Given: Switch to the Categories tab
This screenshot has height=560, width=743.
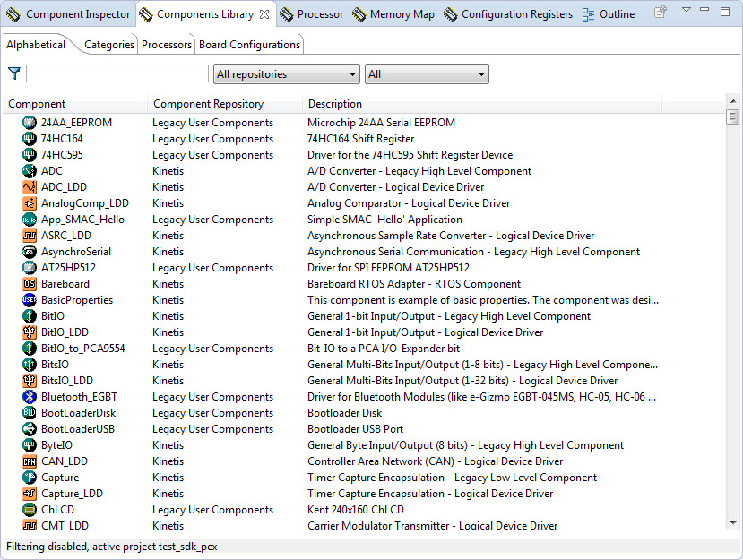Looking at the screenshot, I should coord(109,45).
